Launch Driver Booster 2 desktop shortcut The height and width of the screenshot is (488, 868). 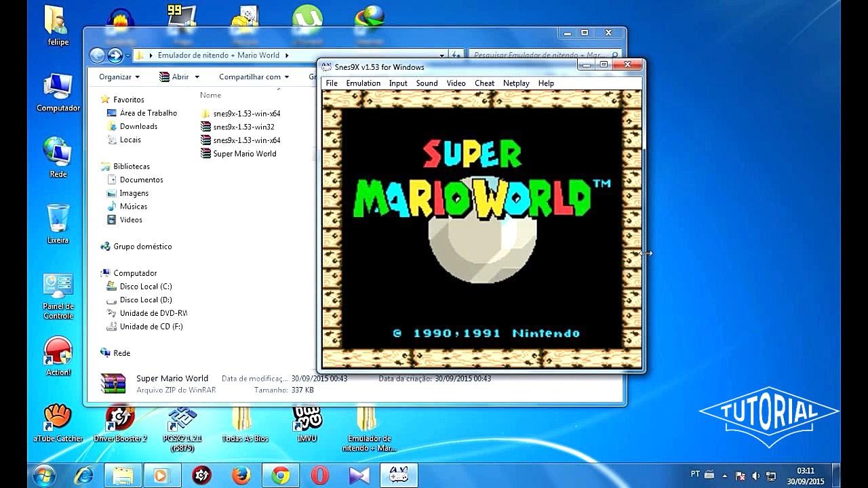click(120, 424)
